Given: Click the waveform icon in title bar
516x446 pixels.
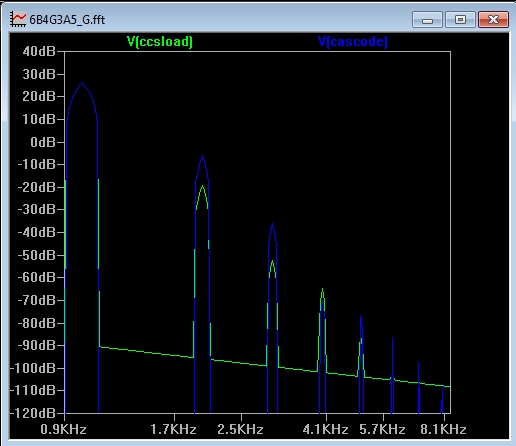Looking at the screenshot, I should pos(18,19).
